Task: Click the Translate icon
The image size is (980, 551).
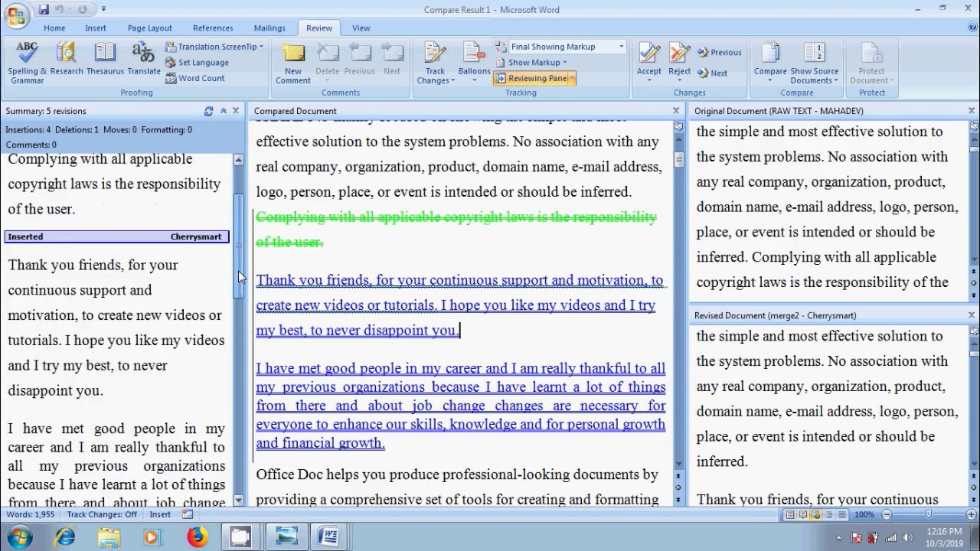Action: coord(144,60)
